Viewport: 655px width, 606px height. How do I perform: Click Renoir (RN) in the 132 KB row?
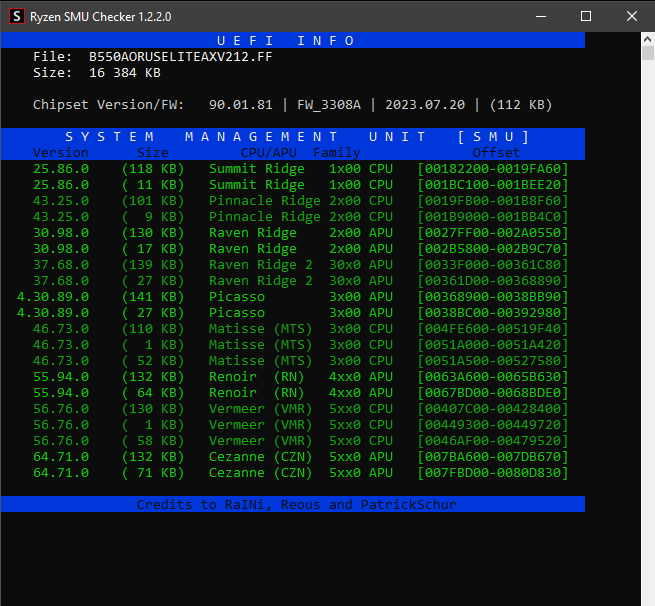(256, 377)
